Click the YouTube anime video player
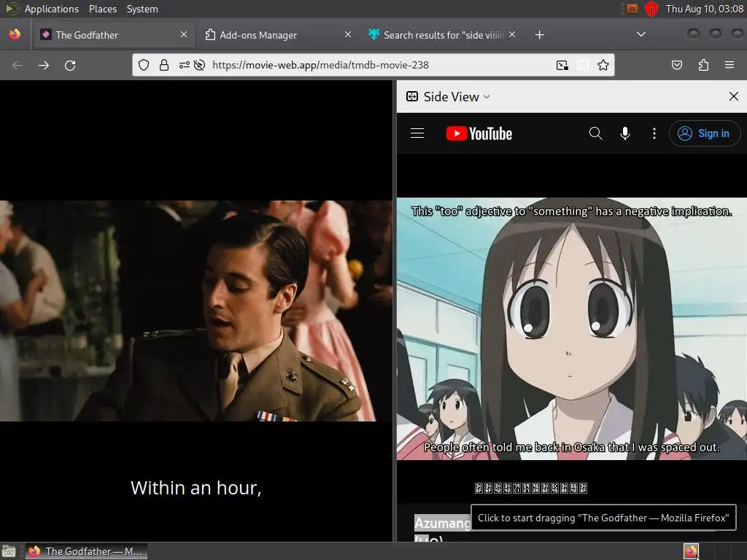This screenshot has height=560, width=747. (x=572, y=329)
